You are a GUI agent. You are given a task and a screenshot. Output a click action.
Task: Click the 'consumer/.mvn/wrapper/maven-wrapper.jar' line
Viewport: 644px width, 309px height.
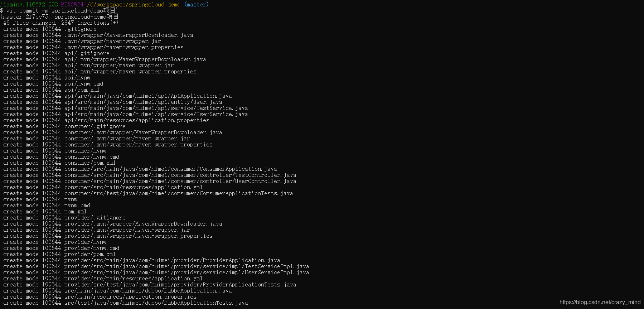click(x=96, y=139)
